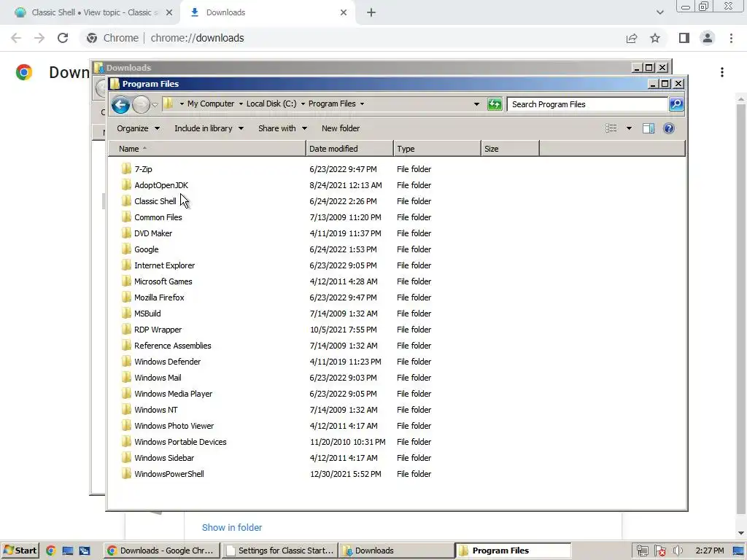Click the Search Program Files input field

587,104
